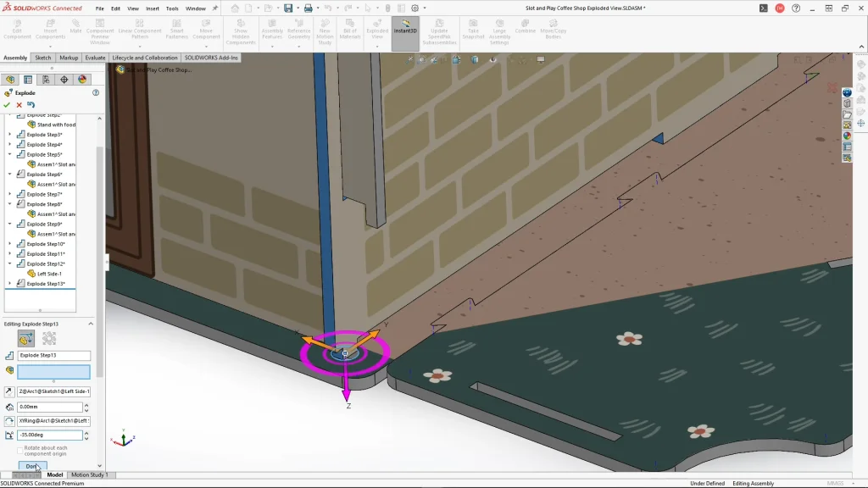868x488 pixels.
Task: Open the Motion Study 1 tab
Action: coord(88,475)
